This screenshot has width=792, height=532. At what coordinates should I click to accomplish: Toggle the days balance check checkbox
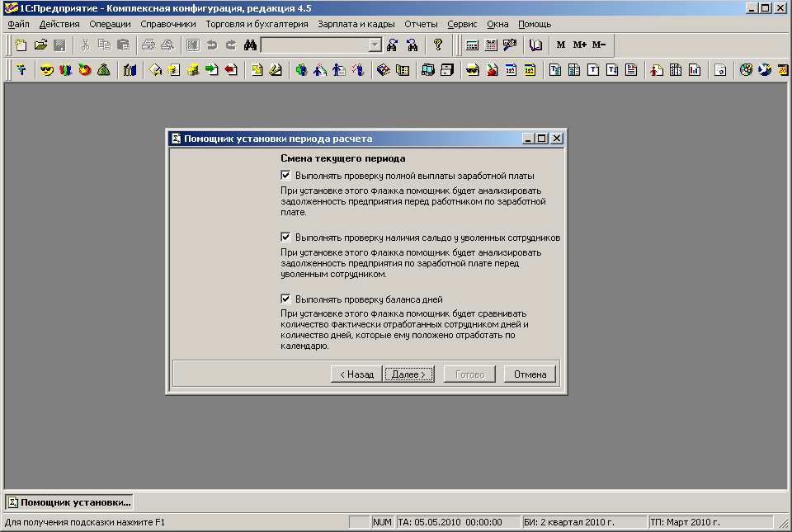click(x=286, y=299)
